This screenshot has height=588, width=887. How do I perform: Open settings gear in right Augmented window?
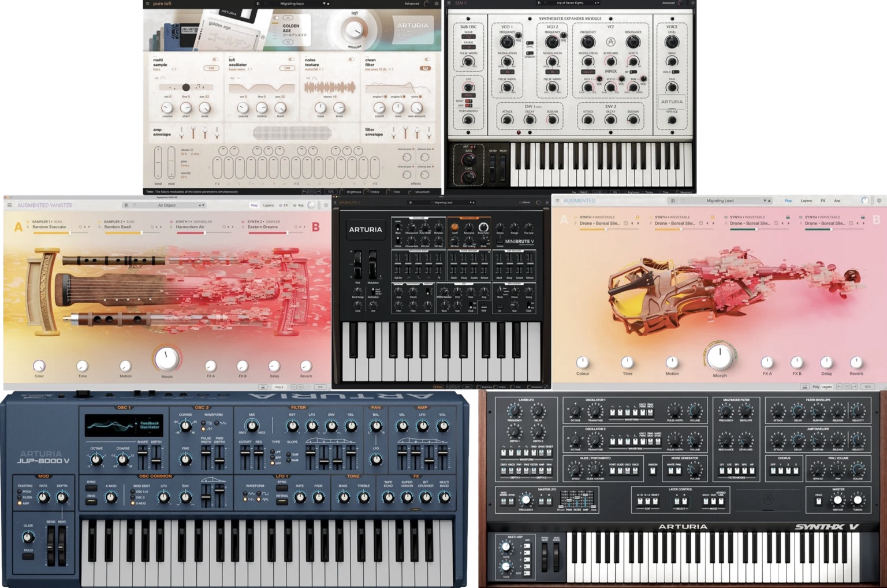pyautogui.click(x=879, y=200)
